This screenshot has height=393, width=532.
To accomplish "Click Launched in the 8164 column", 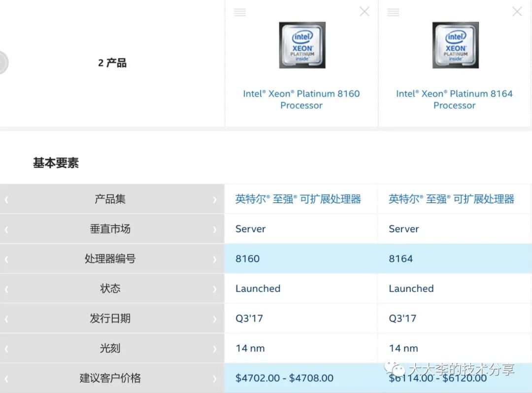I will (x=411, y=289).
